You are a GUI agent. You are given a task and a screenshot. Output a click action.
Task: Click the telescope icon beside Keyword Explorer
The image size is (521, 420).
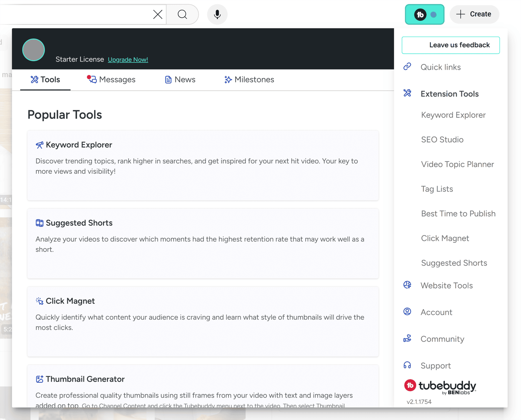tap(40, 145)
